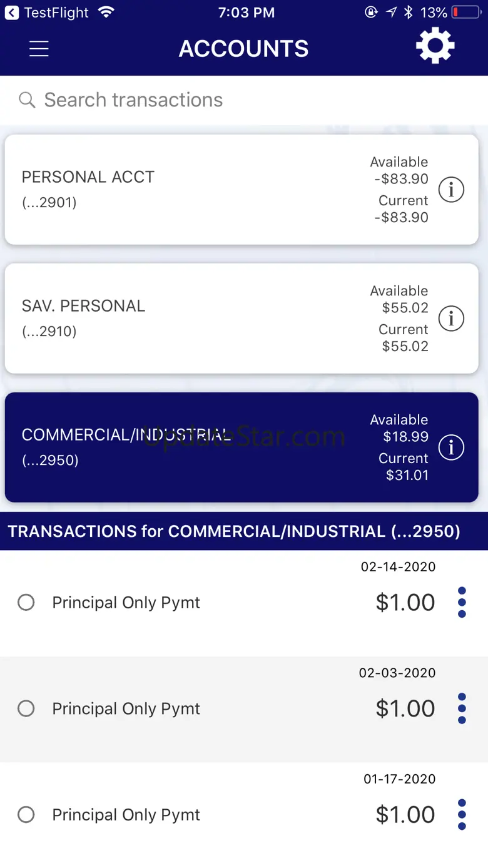Screen dimensions: 488x868
Task: Focus the Search transactions field
Action: tap(244, 100)
